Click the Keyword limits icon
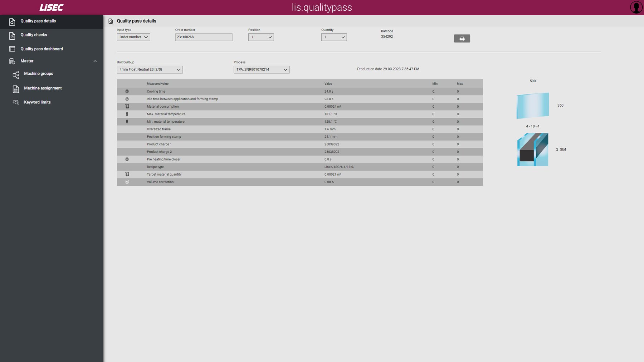Screen dimensions: 644x362 (x=16, y=102)
